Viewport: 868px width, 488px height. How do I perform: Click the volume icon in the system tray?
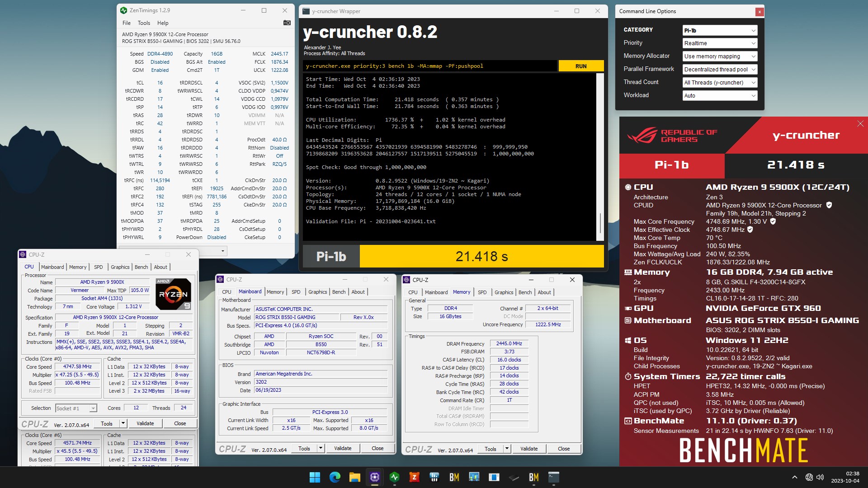[x=820, y=477]
